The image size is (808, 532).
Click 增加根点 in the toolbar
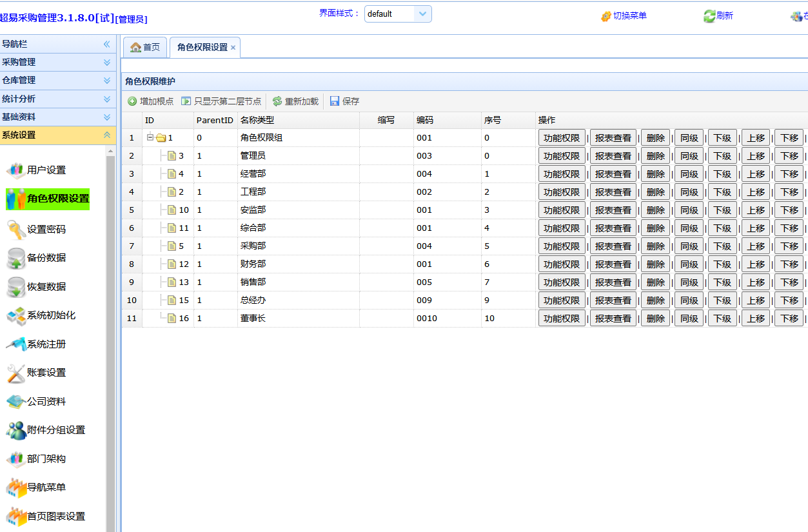(150, 101)
